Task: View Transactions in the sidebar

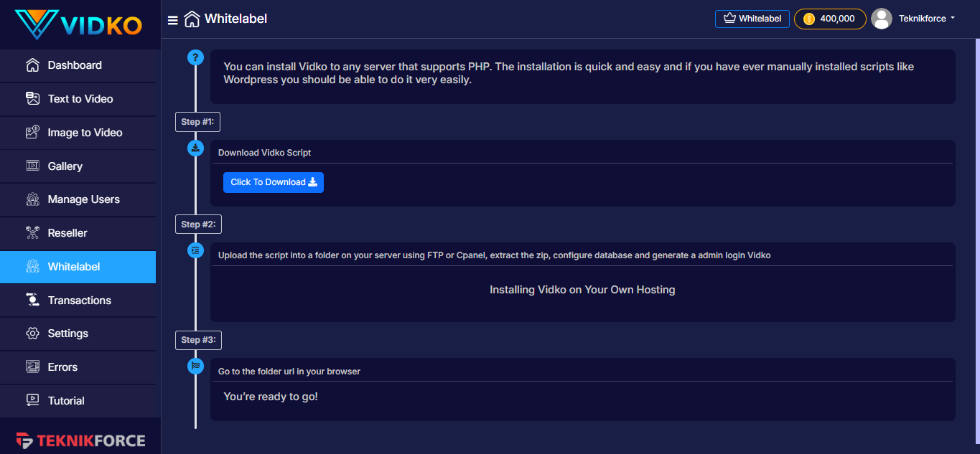Action: point(78,301)
